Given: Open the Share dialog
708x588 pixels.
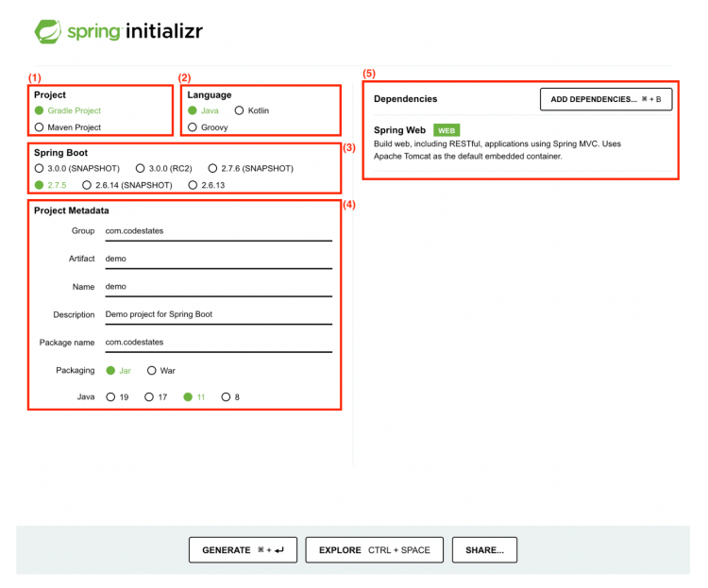Looking at the screenshot, I should [x=484, y=550].
